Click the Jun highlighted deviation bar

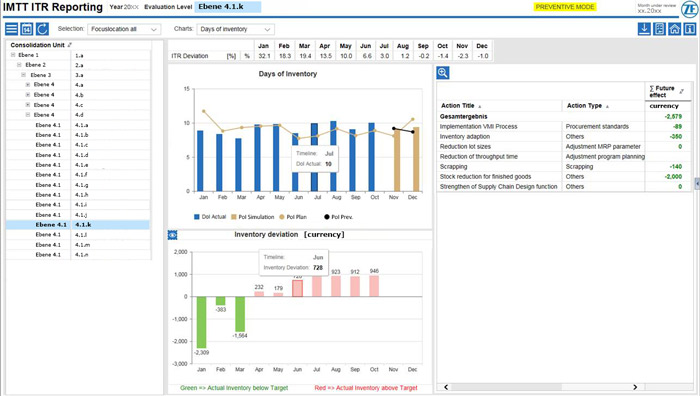tap(297, 288)
